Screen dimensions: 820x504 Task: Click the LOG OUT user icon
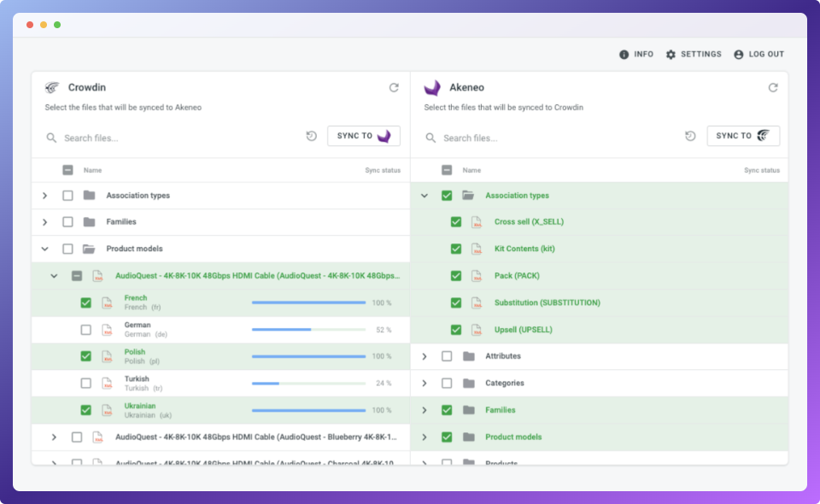(x=738, y=55)
